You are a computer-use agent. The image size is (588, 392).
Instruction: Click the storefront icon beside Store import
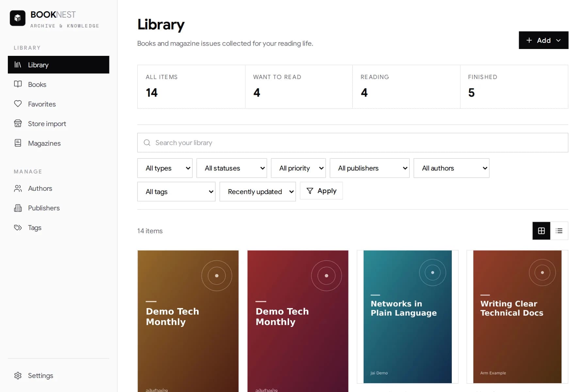click(x=18, y=123)
